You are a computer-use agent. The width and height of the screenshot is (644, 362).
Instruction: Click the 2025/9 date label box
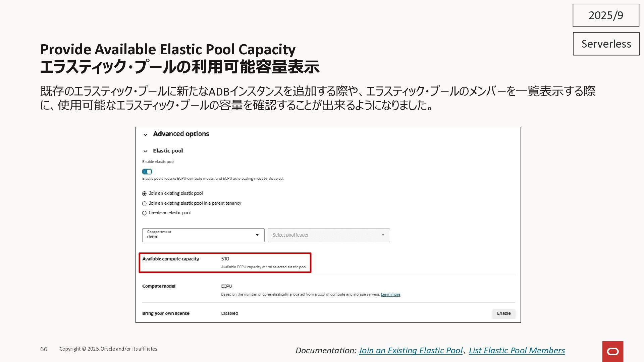[606, 15]
